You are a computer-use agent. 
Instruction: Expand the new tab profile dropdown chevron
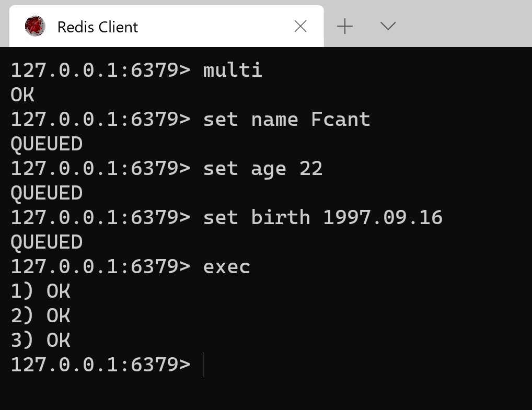[388, 26]
